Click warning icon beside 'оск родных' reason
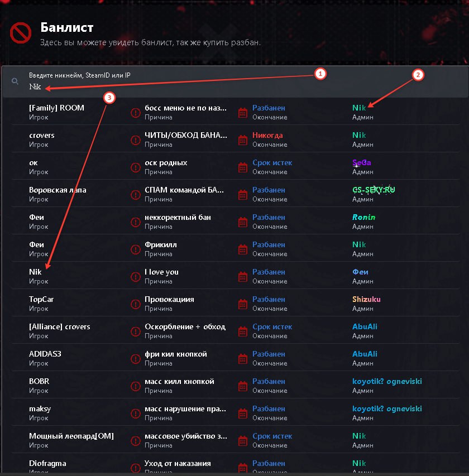Image resolution: width=469 pixels, height=476 pixels. 135,167
